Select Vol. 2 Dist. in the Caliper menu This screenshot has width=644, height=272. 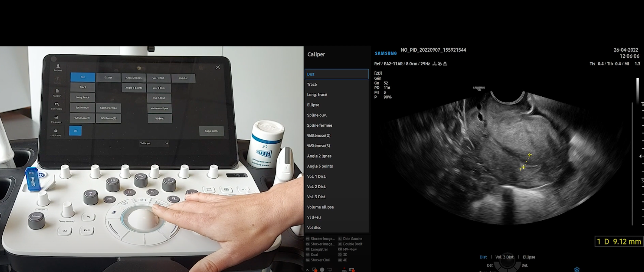pyautogui.click(x=337, y=186)
